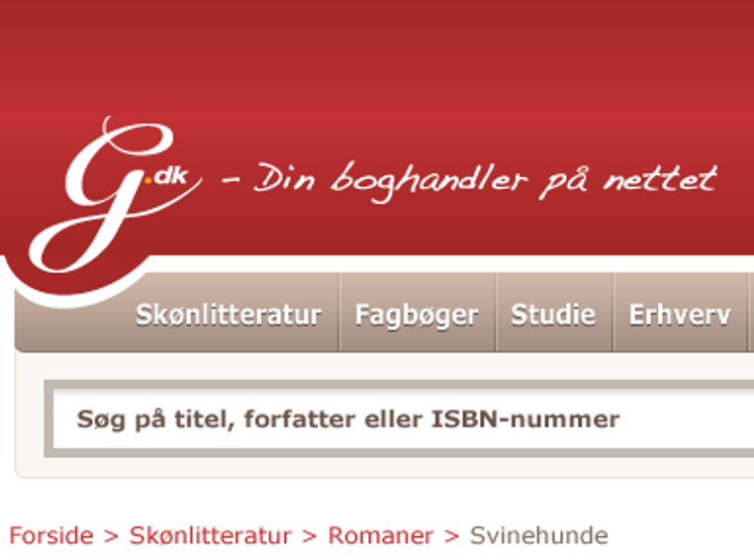Click the arrow separator before Svinehunde
Screen dimensions: 754x560
451,536
